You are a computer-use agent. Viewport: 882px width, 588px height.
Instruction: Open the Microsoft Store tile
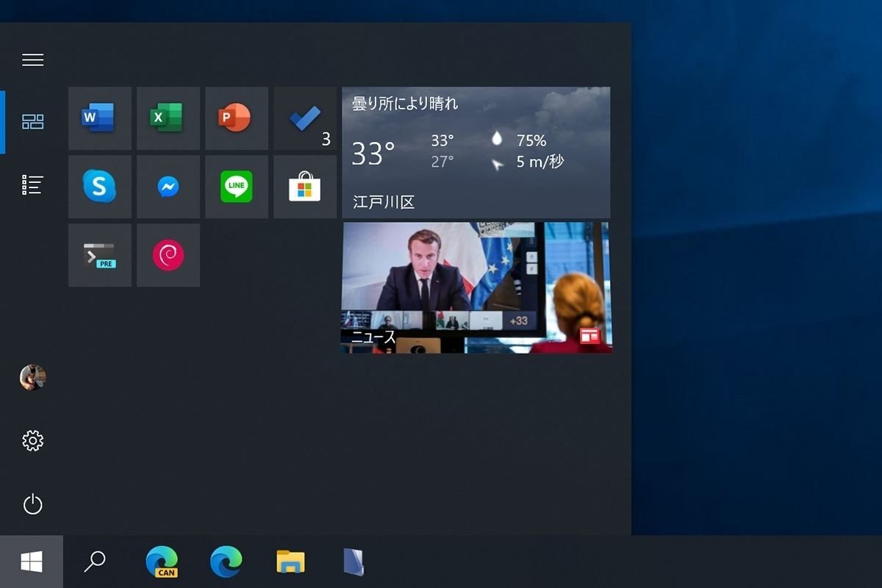pos(305,187)
